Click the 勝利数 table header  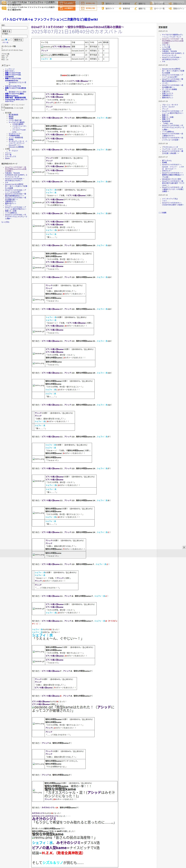click(x=106, y=42)
